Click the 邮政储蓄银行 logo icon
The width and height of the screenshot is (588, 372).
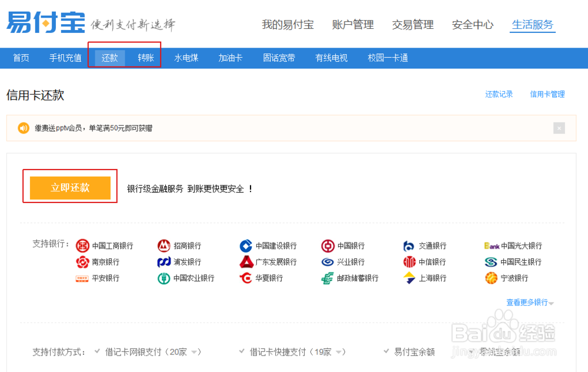point(327,278)
